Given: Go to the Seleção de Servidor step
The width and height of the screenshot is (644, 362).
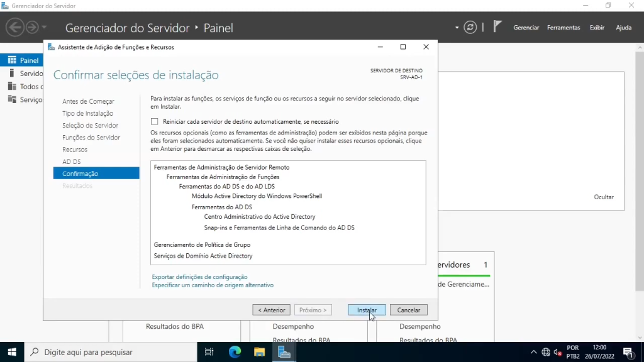Looking at the screenshot, I should coord(90,126).
